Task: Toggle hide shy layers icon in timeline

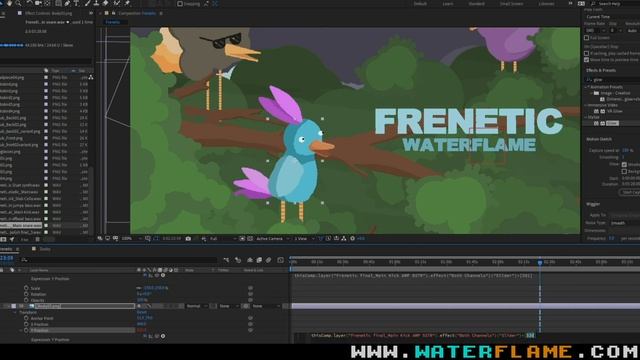Action: (250, 260)
